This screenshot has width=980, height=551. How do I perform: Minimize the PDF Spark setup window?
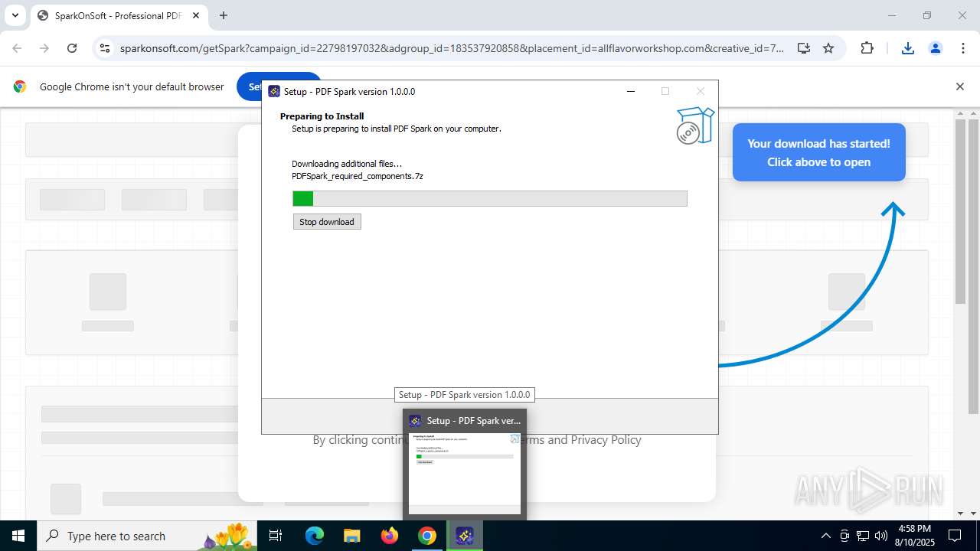point(631,91)
